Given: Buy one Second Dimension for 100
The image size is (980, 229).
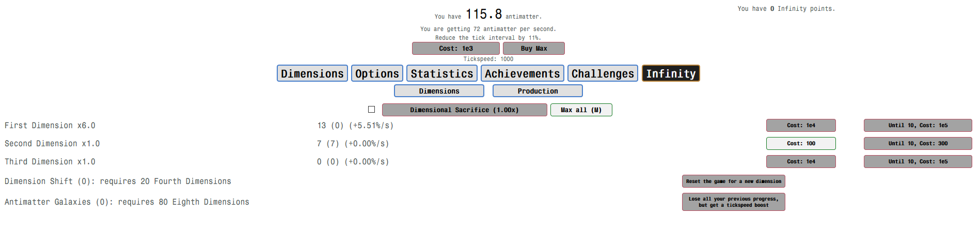Looking at the screenshot, I should (x=801, y=144).
